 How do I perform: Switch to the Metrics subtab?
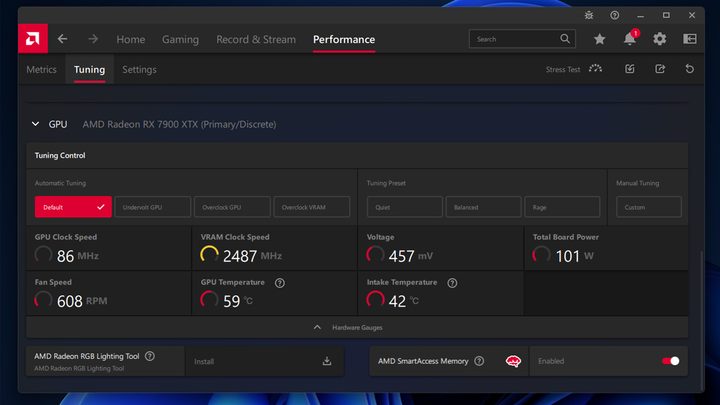pyautogui.click(x=41, y=69)
